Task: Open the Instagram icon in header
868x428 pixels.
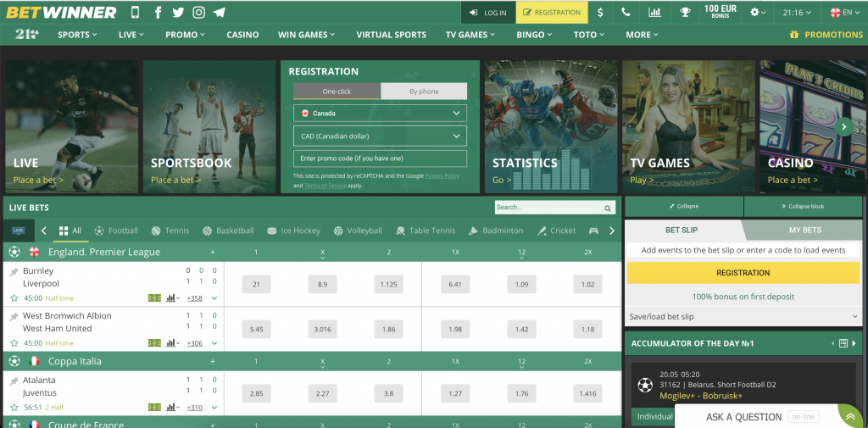Action: 198,12
